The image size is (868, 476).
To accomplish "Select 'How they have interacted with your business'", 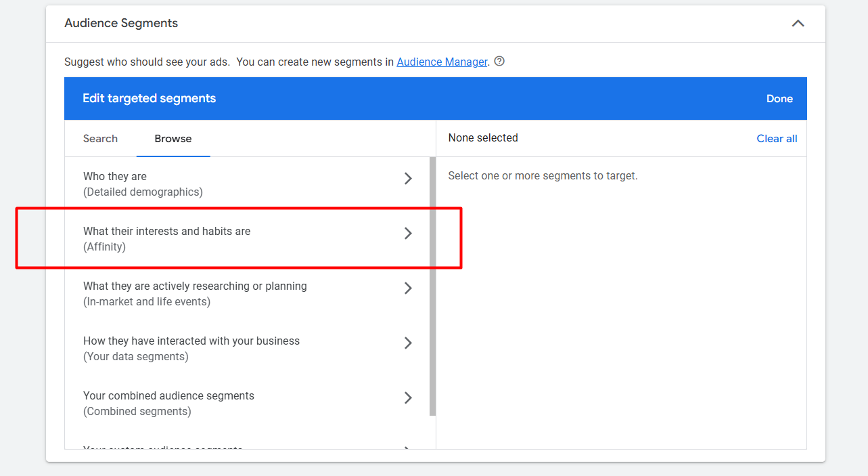I will click(191, 341).
